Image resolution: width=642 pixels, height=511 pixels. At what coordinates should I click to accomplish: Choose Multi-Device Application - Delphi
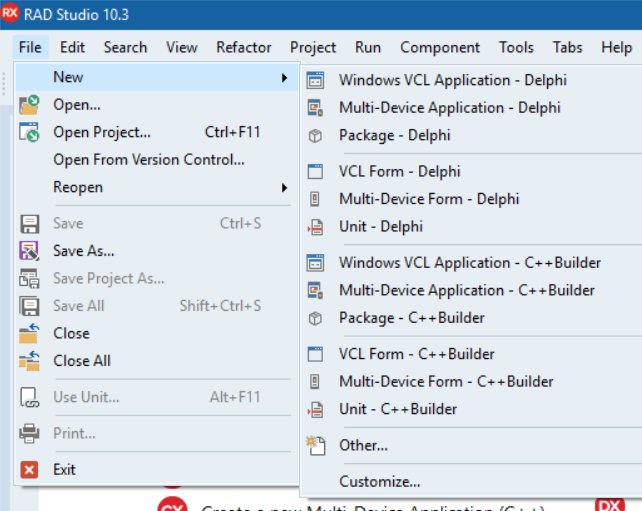click(449, 107)
